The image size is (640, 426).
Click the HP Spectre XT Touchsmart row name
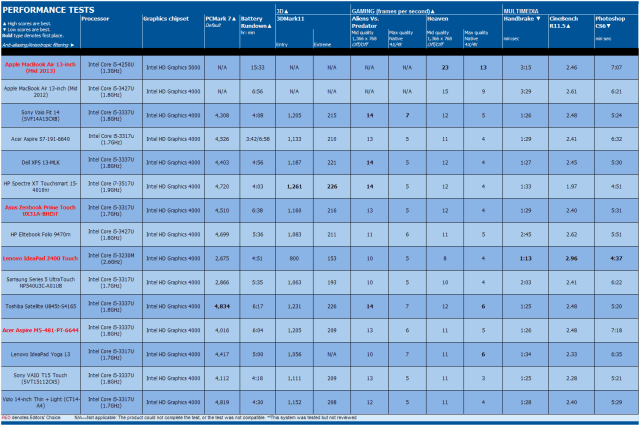(x=40, y=186)
